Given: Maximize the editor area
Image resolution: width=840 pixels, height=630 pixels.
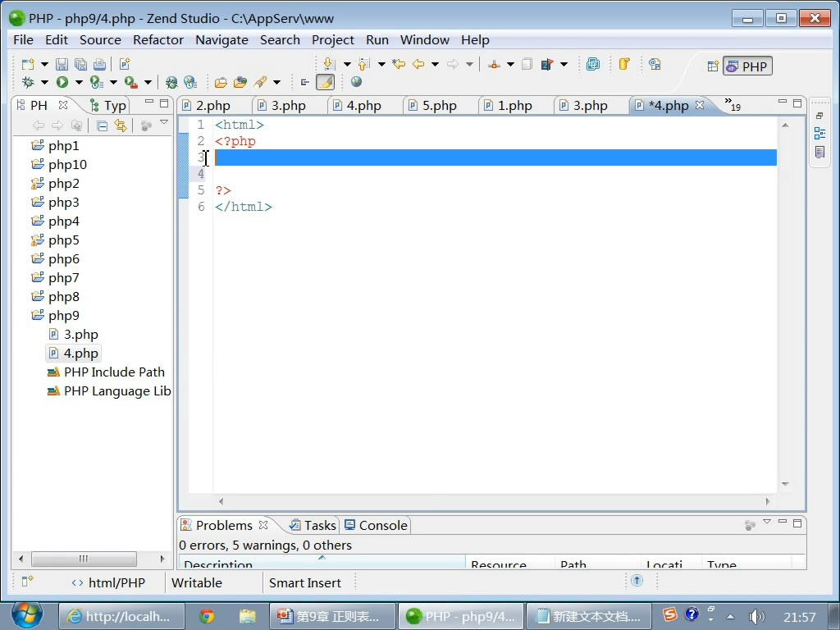Looking at the screenshot, I should tap(797, 103).
